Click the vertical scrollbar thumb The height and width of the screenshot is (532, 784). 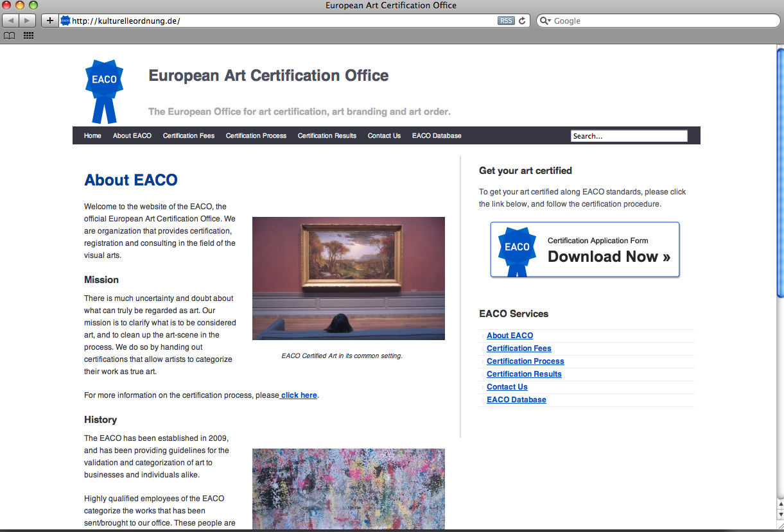pos(780,172)
